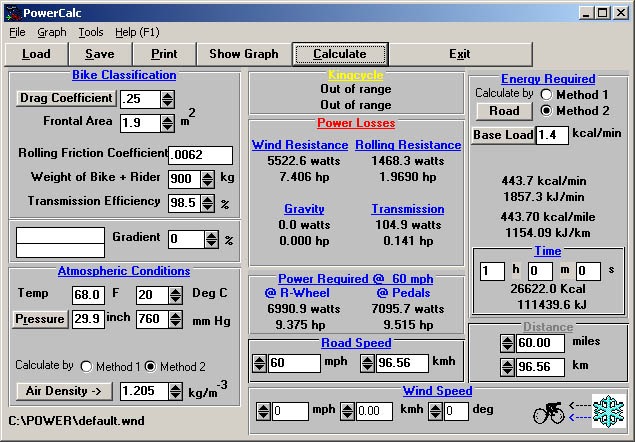Screen dimensions: 635x442
Task: Click the Wind Resistance heading link
Action: [300, 145]
